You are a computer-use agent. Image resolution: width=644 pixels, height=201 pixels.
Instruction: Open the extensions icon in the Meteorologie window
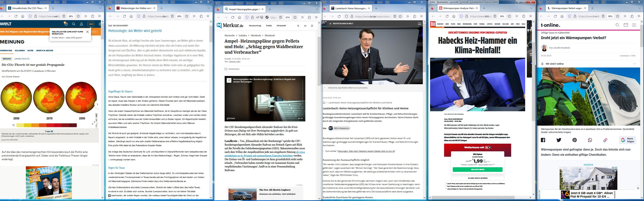point(201,16)
